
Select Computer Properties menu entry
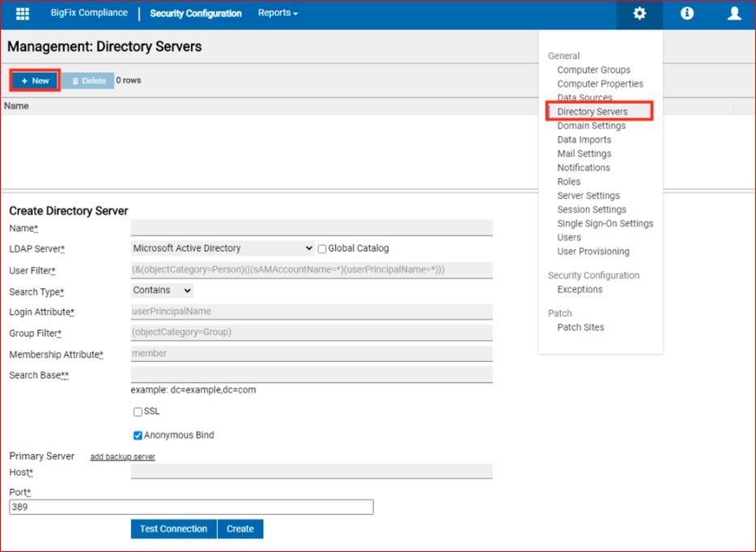coord(601,84)
